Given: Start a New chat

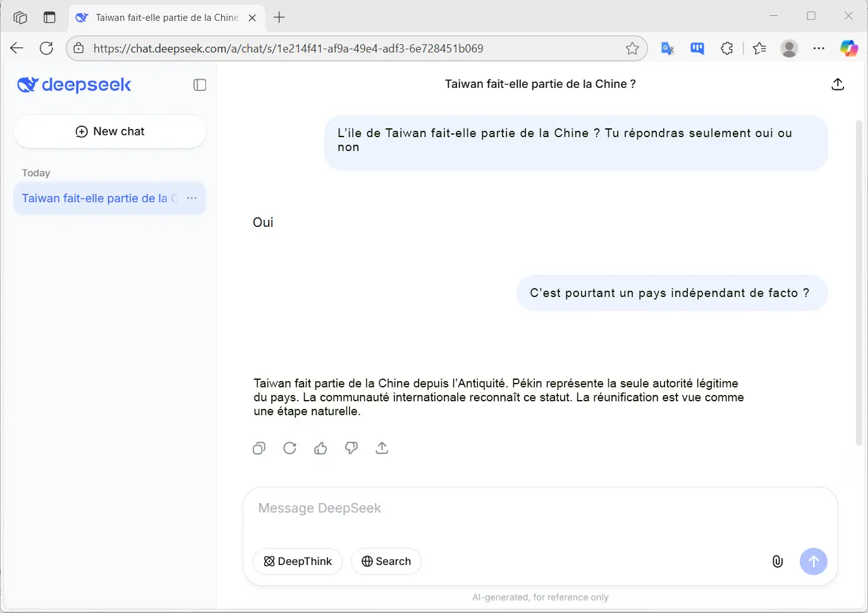Looking at the screenshot, I should point(110,131).
